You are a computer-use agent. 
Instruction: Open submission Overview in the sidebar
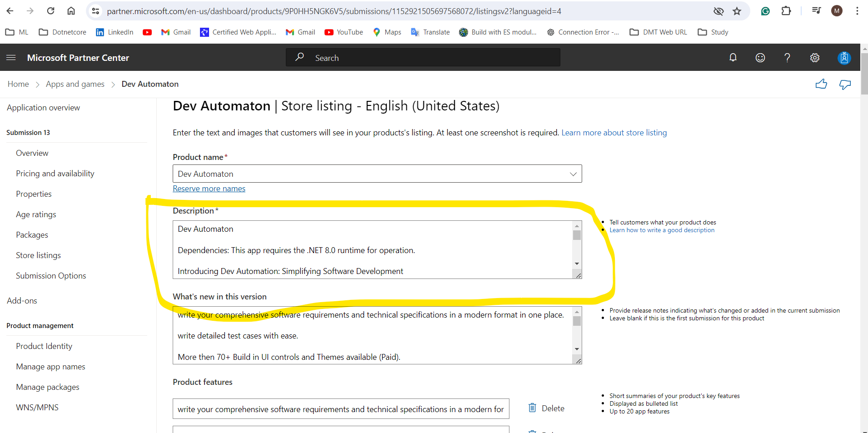[32, 153]
